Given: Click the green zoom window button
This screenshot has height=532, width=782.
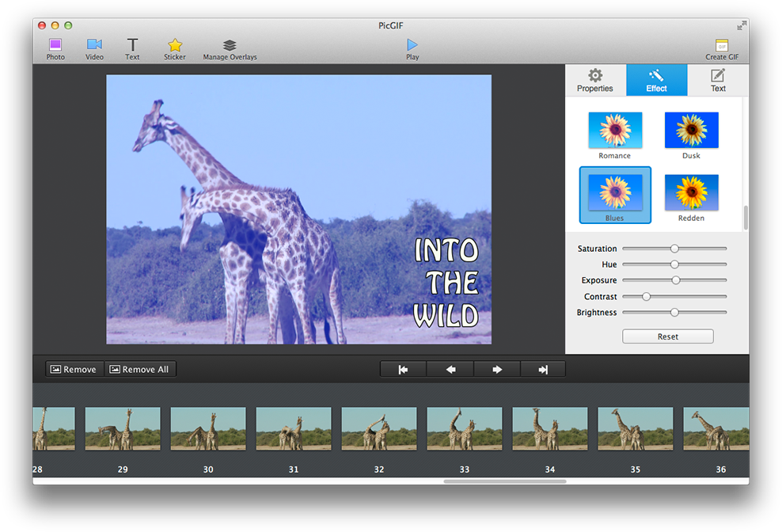Looking at the screenshot, I should (68, 25).
